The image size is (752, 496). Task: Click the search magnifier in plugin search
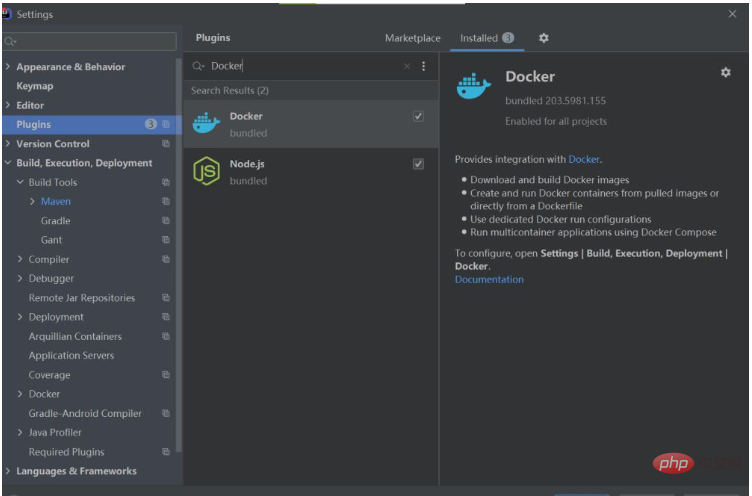tap(198, 66)
